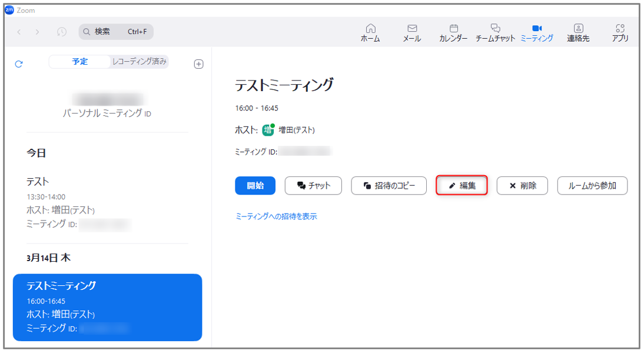This screenshot has width=644, height=354.
Task: Go back with the left arrow
Action: coord(19,32)
